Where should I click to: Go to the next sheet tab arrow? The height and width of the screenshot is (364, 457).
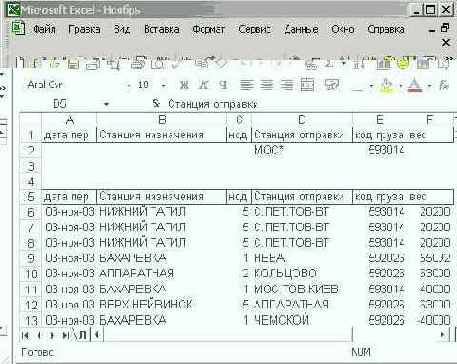tap(52, 335)
